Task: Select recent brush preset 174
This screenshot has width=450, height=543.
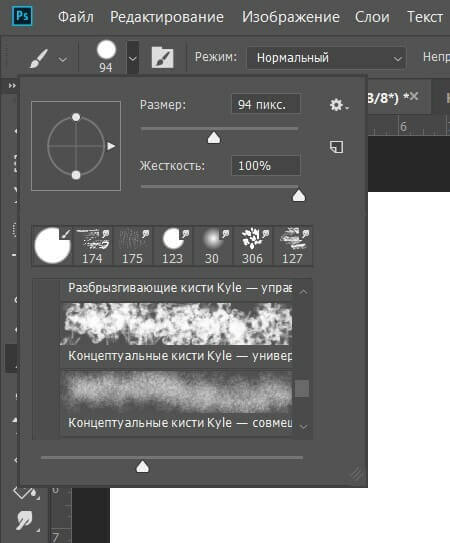Action: [x=92, y=246]
